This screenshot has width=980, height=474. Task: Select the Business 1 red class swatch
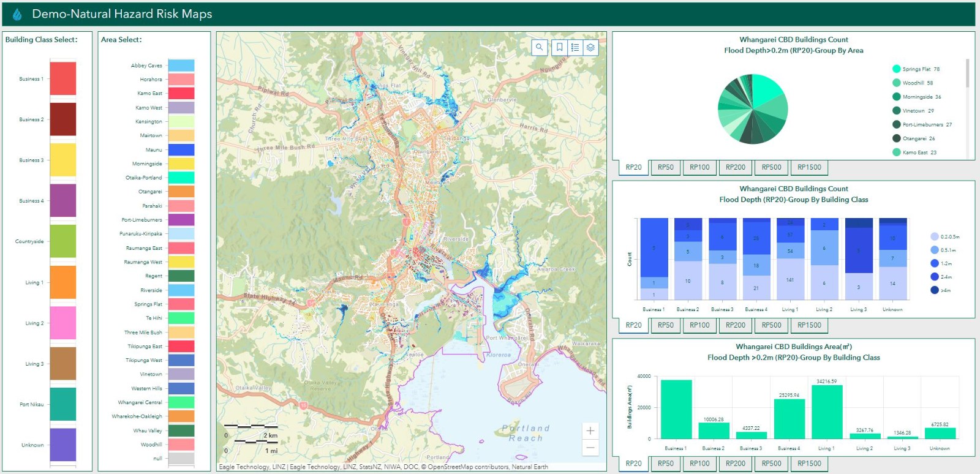coord(62,78)
